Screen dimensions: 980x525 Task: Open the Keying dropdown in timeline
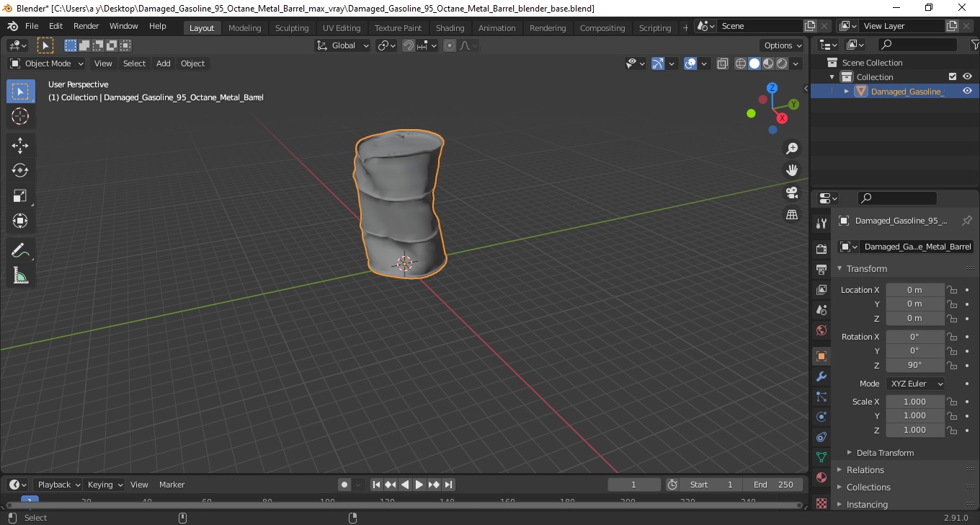click(104, 485)
